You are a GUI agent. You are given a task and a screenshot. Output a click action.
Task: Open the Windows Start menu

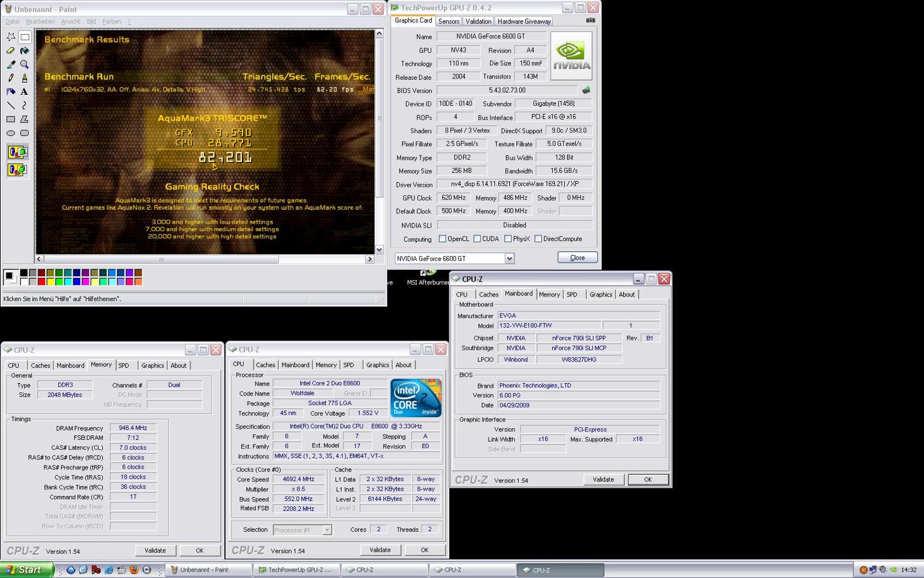(x=27, y=569)
